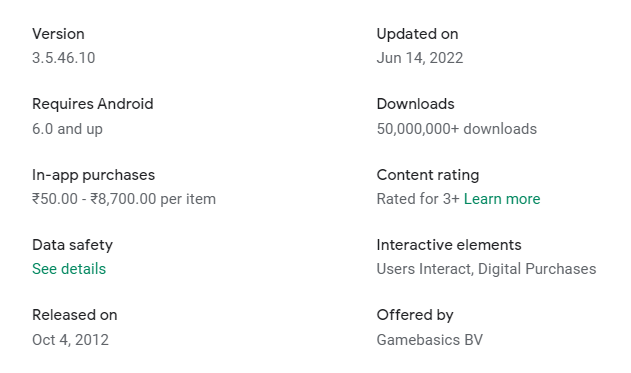Image resolution: width=631 pixels, height=373 pixels.
Task: Click the Version heading label
Action: coord(58,34)
